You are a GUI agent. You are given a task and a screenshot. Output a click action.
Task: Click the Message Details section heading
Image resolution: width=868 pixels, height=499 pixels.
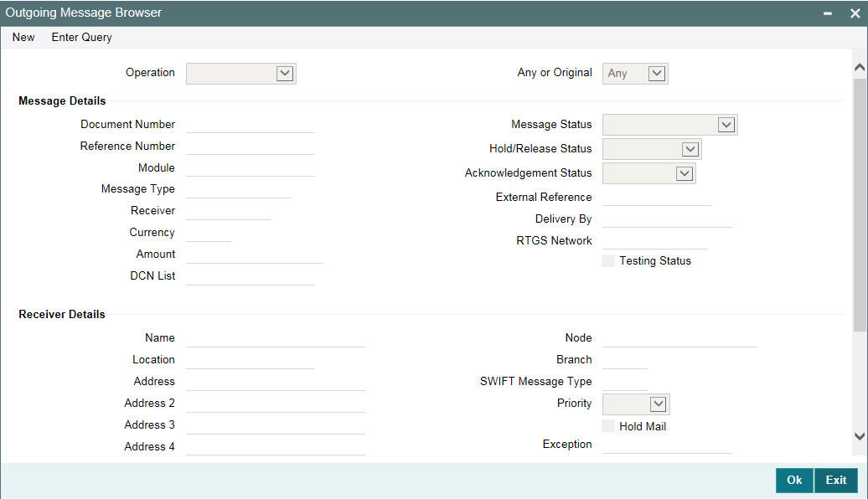tap(62, 100)
